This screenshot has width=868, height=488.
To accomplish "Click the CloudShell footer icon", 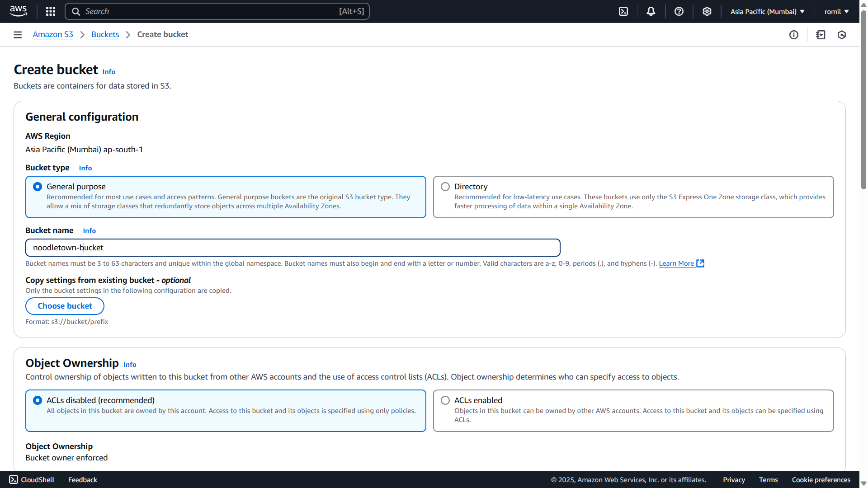I will tap(14, 479).
